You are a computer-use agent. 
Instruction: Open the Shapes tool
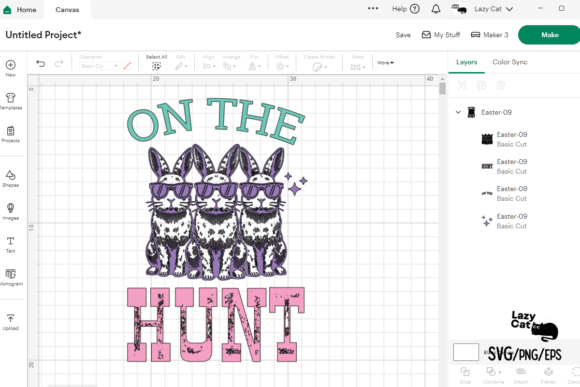(10, 178)
